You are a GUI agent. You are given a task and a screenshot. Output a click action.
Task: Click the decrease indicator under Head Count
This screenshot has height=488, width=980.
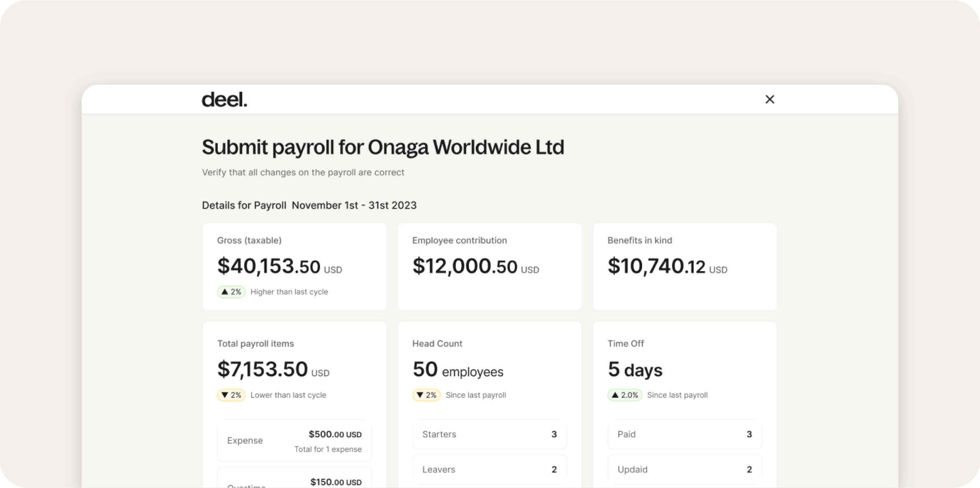pos(421,394)
